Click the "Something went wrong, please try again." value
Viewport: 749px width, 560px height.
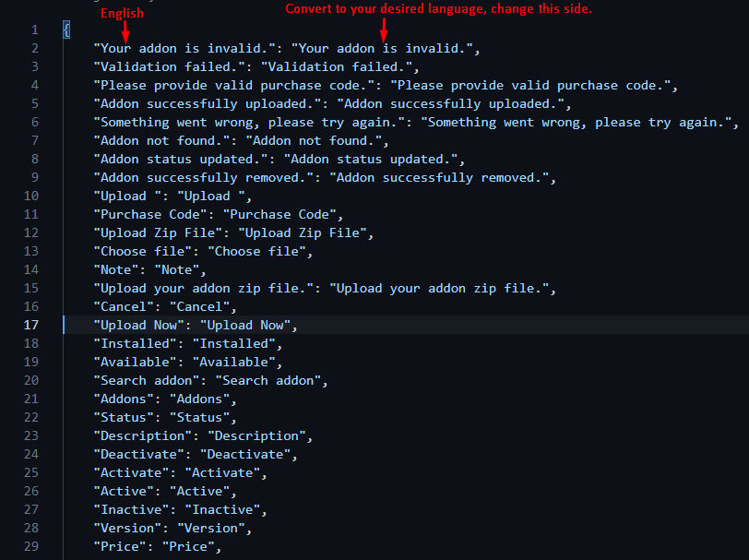[577, 122]
